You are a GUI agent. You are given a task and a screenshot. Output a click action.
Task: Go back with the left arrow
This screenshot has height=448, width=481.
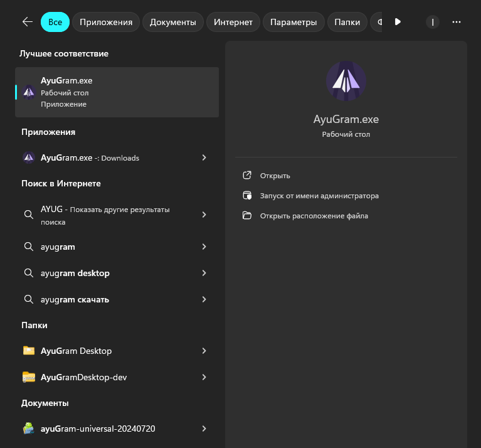tap(28, 22)
